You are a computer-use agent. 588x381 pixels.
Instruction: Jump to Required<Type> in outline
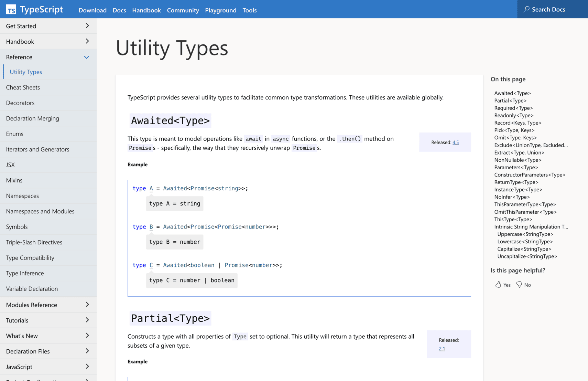pos(513,108)
